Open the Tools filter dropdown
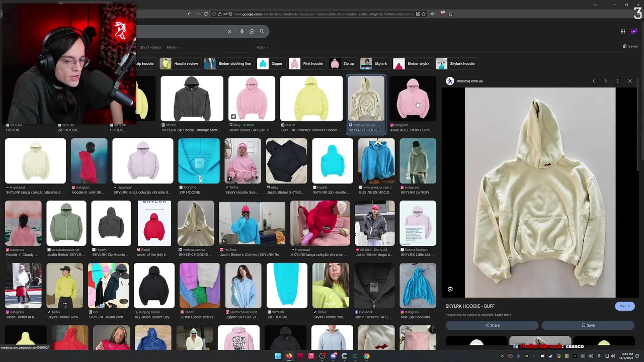This screenshot has height=362, width=644. point(262,47)
